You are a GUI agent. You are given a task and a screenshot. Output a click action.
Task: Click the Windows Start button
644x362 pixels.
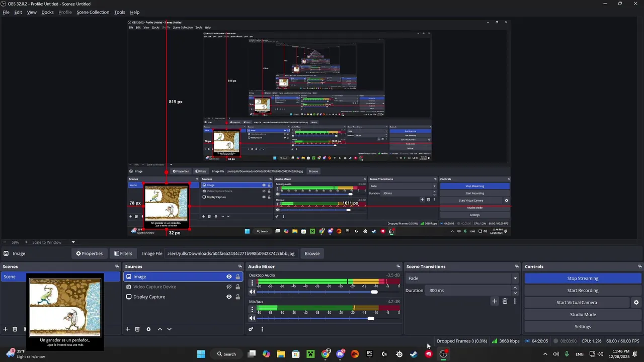(201, 354)
